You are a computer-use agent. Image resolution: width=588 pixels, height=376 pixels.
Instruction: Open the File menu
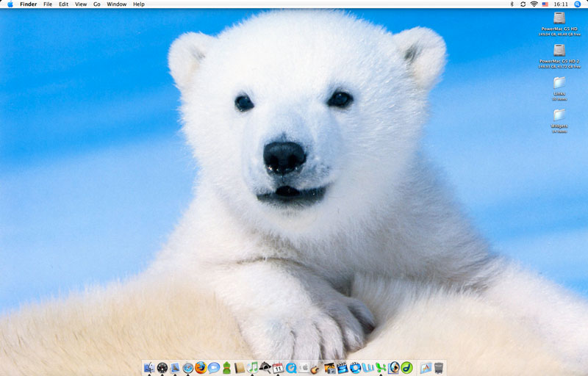48,4
